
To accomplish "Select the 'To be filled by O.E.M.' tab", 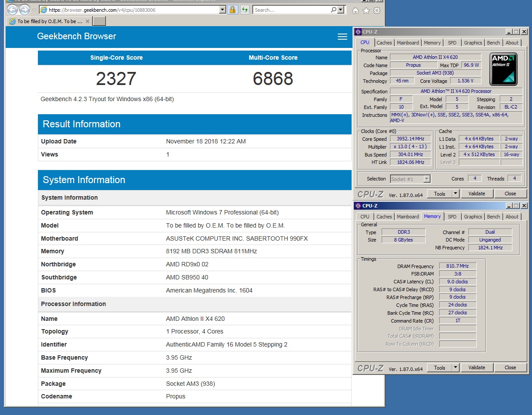I will [49, 21].
